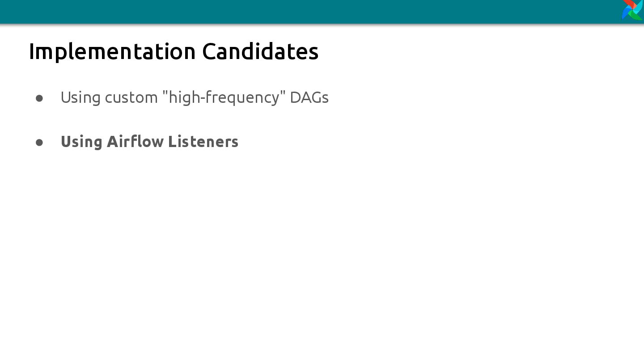Click the word 'Implementation' in the title

pyautogui.click(x=112, y=52)
